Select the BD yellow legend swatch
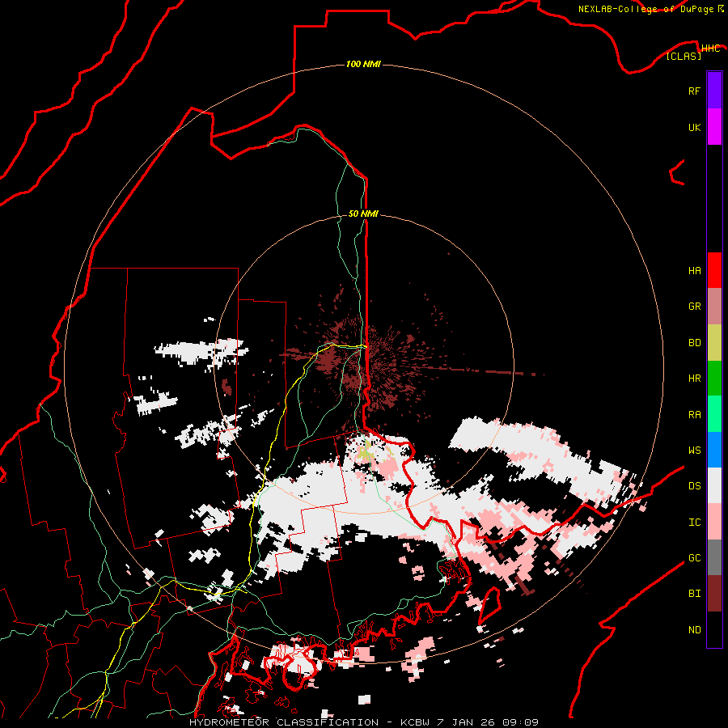 tap(714, 343)
